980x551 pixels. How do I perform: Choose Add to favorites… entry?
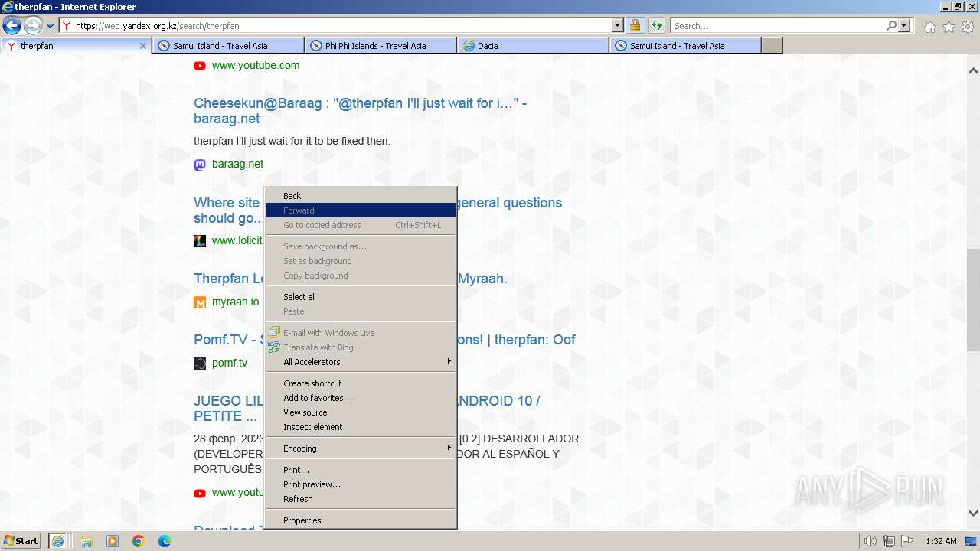point(361,398)
